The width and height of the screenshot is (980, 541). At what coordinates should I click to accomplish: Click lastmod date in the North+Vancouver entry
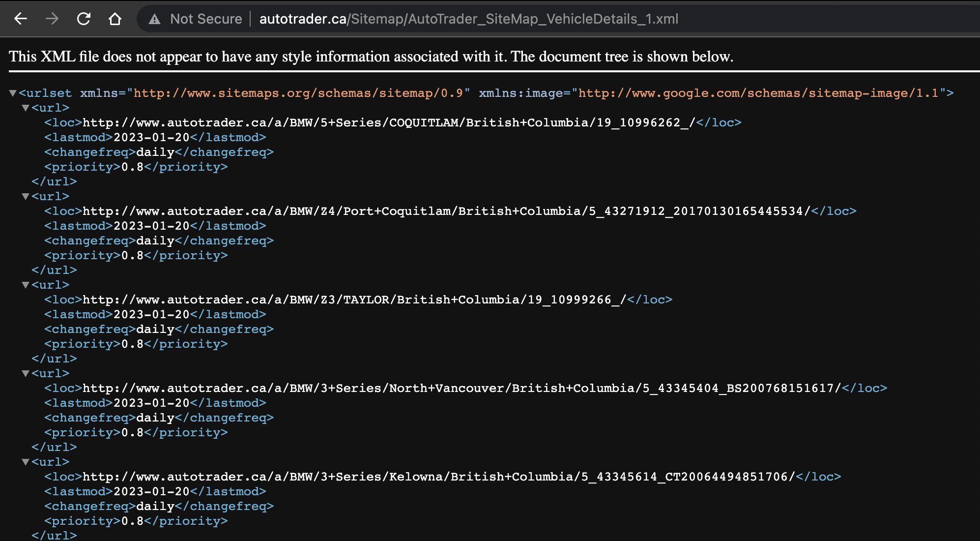(x=151, y=403)
